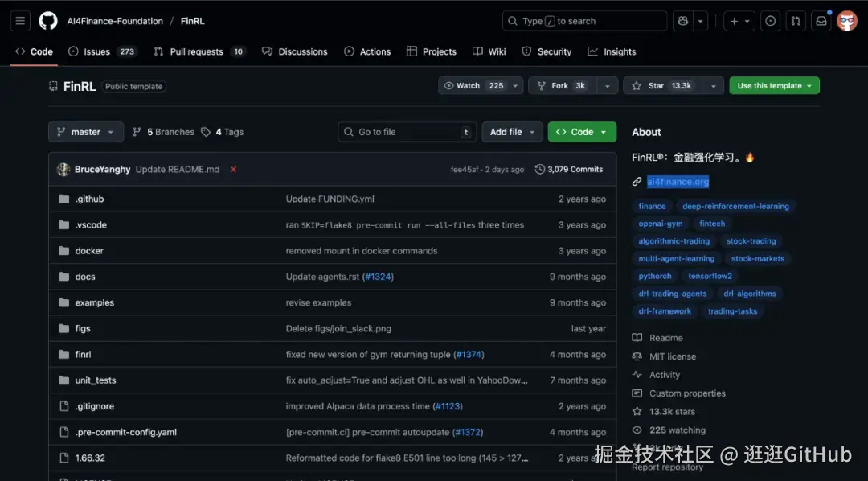Open the notifications inbox icon
868x481 pixels.
point(821,21)
